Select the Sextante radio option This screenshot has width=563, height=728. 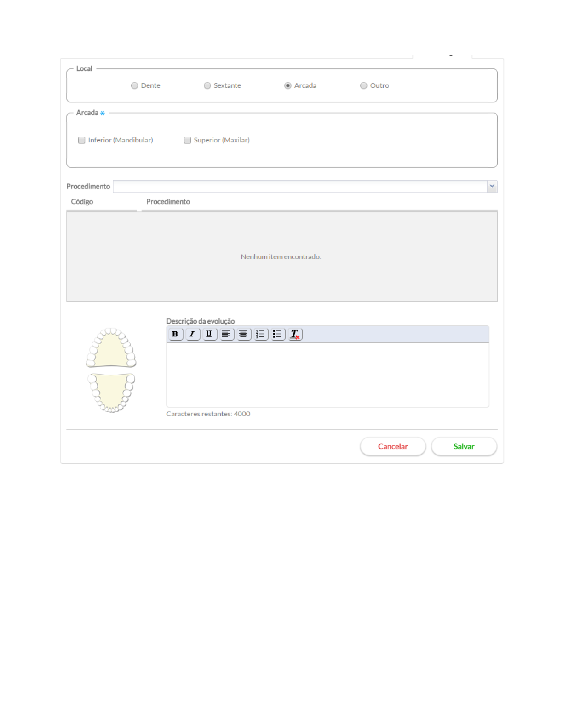207,85
